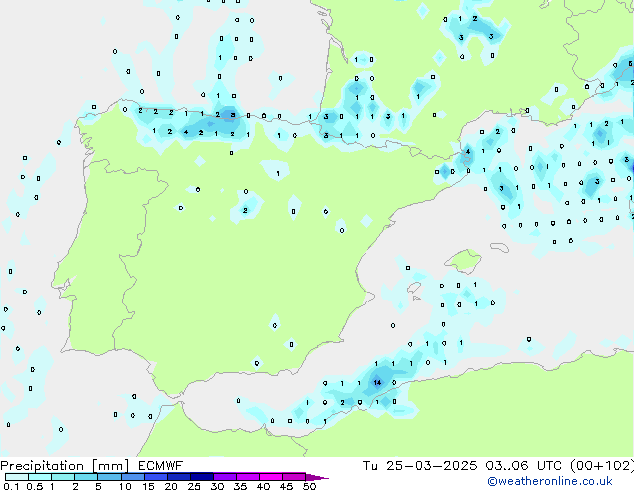Pick the palest legend swatch between 0.1 and 0.5

(17, 477)
